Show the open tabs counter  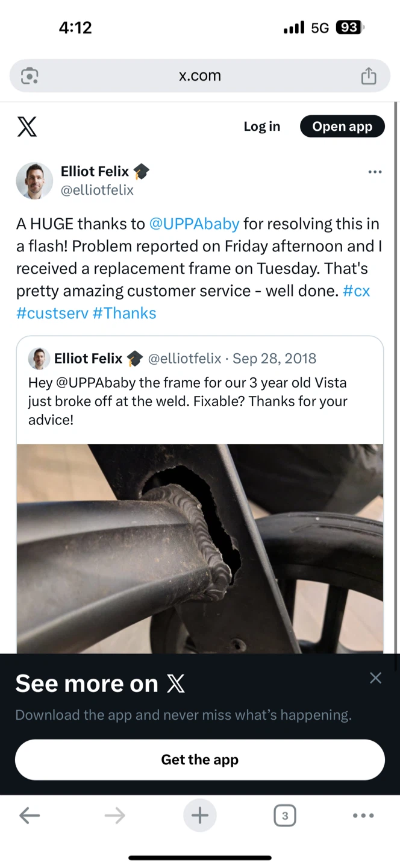point(285,816)
